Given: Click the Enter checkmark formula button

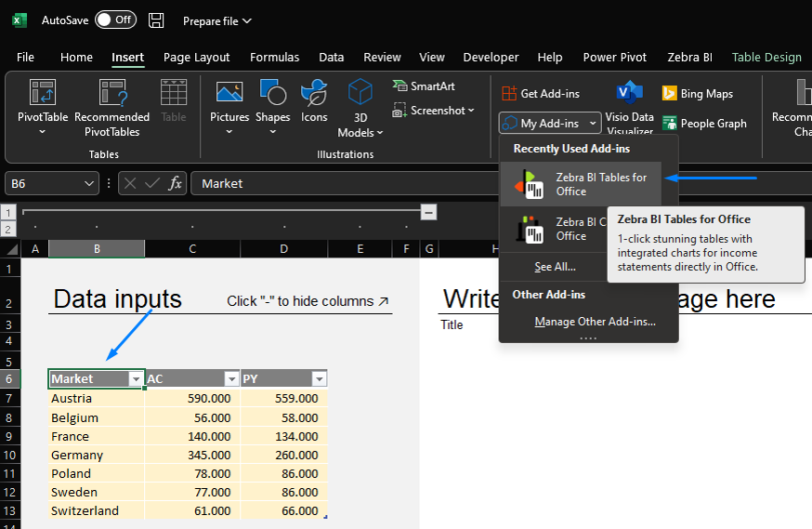Looking at the screenshot, I should 152,183.
